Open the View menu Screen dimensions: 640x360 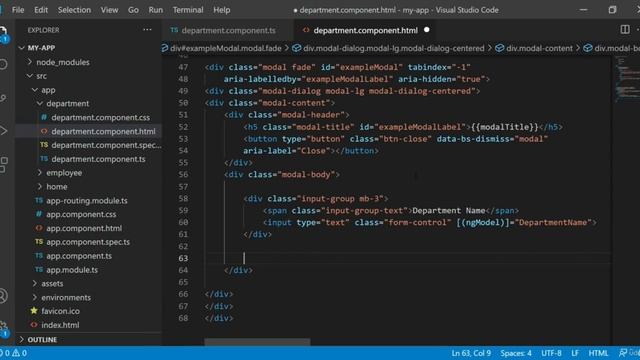109,10
